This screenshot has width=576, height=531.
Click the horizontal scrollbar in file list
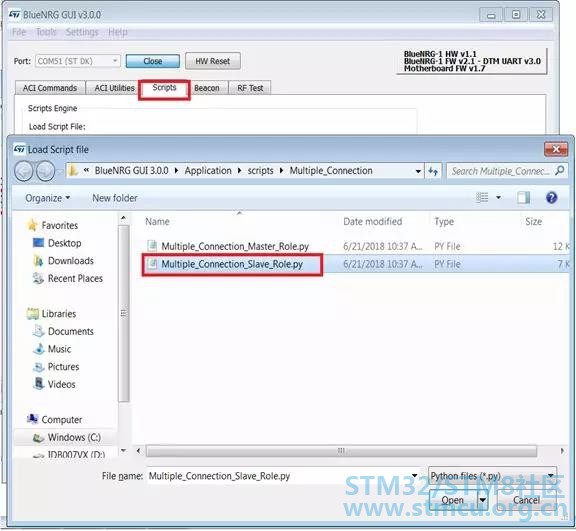[x=341, y=451]
